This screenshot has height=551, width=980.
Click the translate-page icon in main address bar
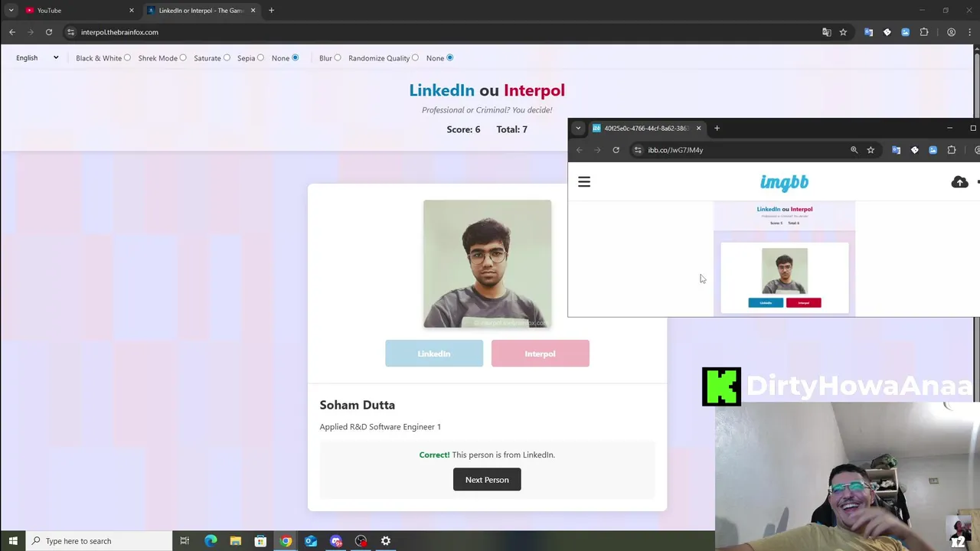(x=826, y=32)
